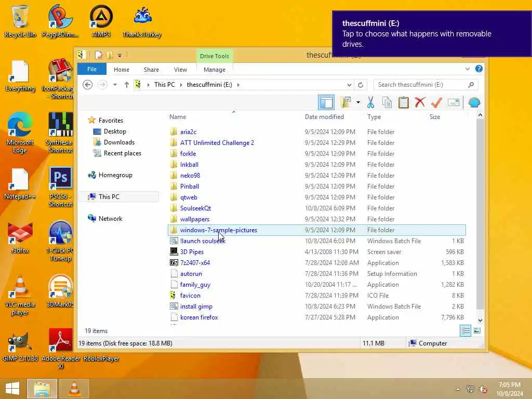The image size is (532, 399).
Task: Open the Windows Start button
Action: (x=12, y=389)
